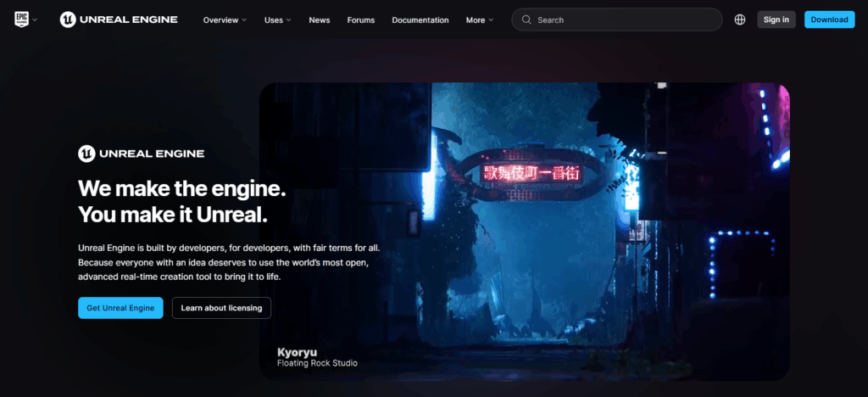Image resolution: width=868 pixels, height=397 pixels.
Task: Open the Overview dropdown menu
Action: [225, 20]
